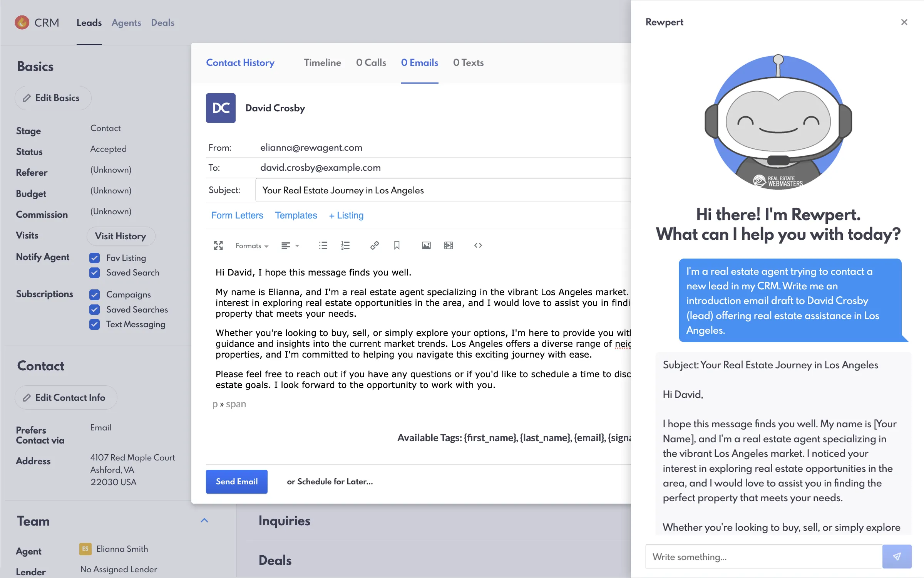Open the text alignment dropdown
The image size is (924, 578).
point(290,246)
